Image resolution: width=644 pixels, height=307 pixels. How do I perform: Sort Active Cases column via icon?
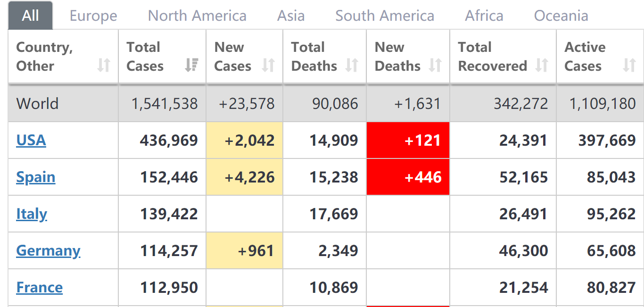tap(629, 65)
